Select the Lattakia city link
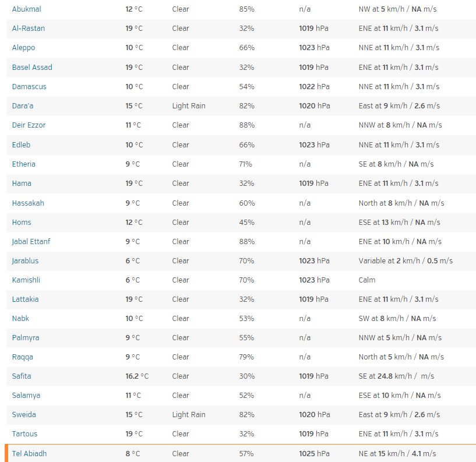 (25, 299)
